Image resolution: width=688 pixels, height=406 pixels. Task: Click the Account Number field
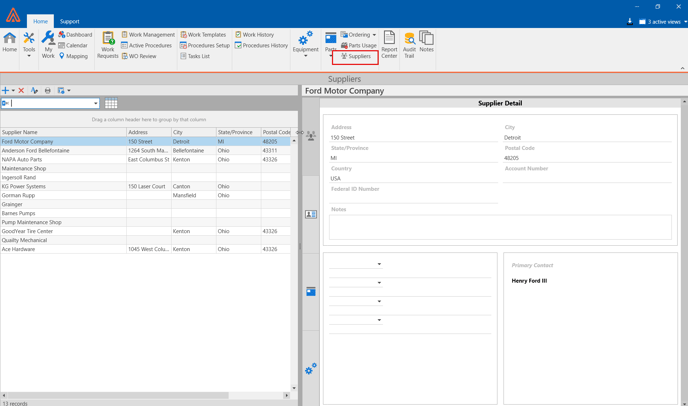[x=587, y=178]
